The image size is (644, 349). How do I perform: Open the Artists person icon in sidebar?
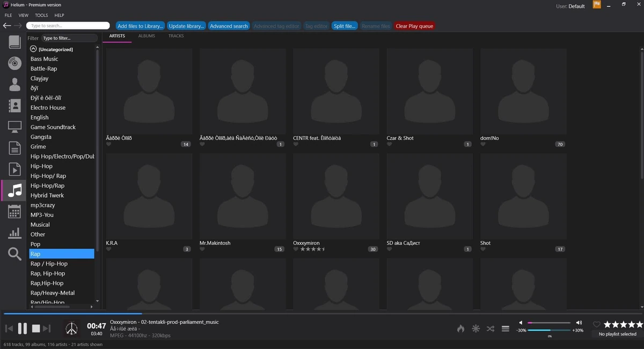(14, 84)
